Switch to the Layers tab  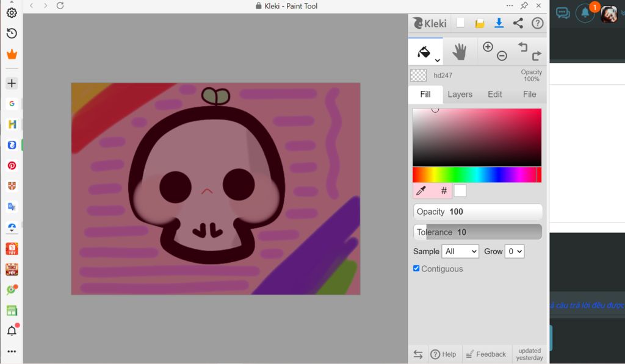460,95
